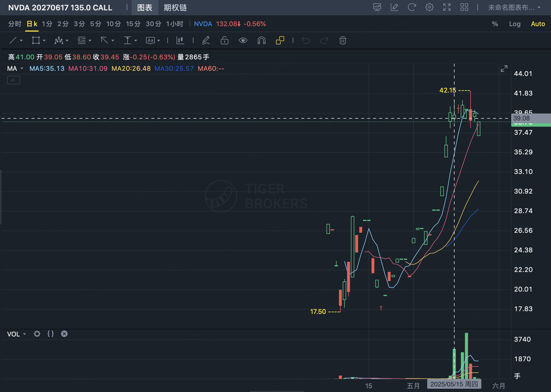Image resolution: width=551 pixels, height=392 pixels.
Task: Select the arrow annotation tool
Action: [104, 41]
